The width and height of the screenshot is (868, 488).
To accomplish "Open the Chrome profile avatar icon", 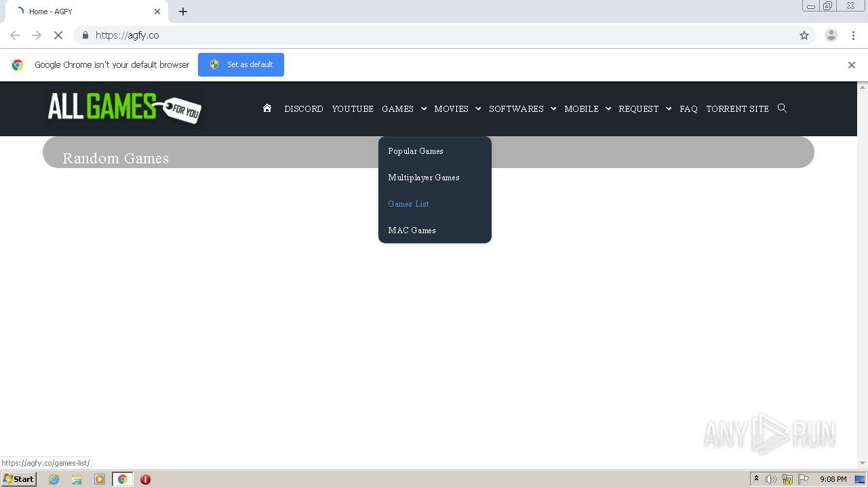I will 831,35.
